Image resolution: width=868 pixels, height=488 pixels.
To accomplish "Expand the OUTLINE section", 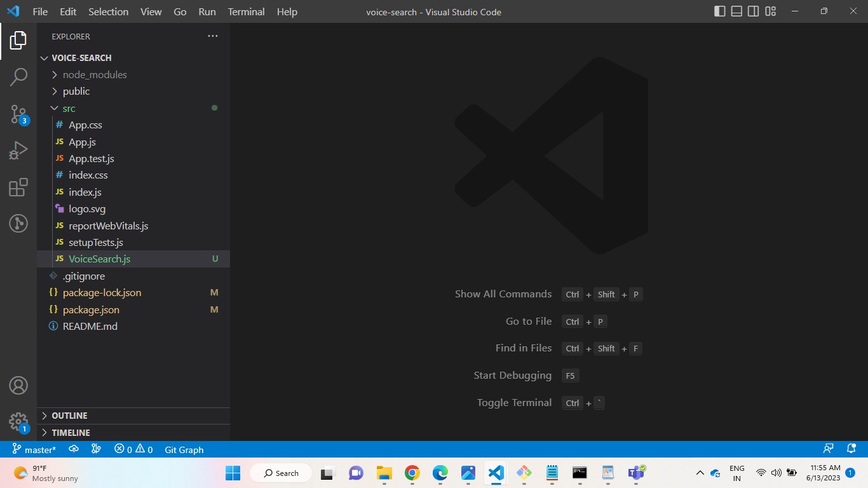I will click(69, 416).
